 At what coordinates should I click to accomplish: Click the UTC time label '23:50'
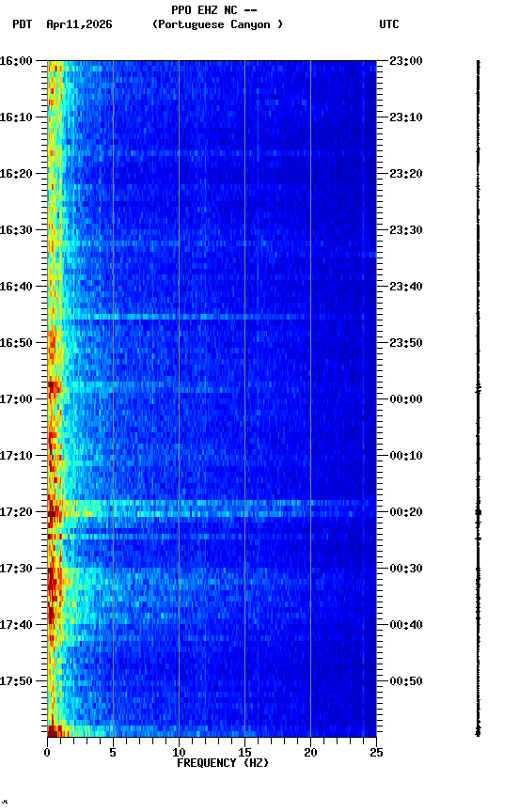point(406,343)
